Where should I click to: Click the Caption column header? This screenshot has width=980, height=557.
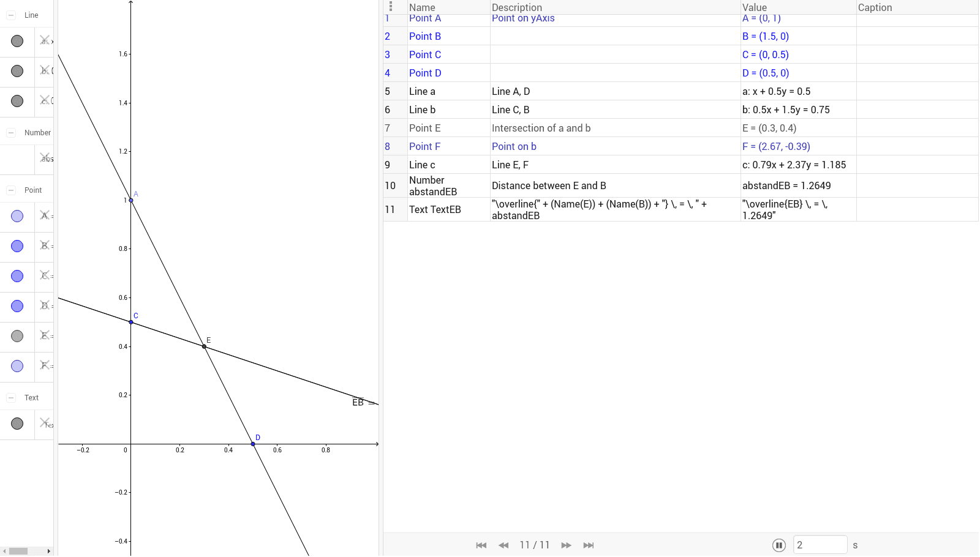click(x=875, y=7)
